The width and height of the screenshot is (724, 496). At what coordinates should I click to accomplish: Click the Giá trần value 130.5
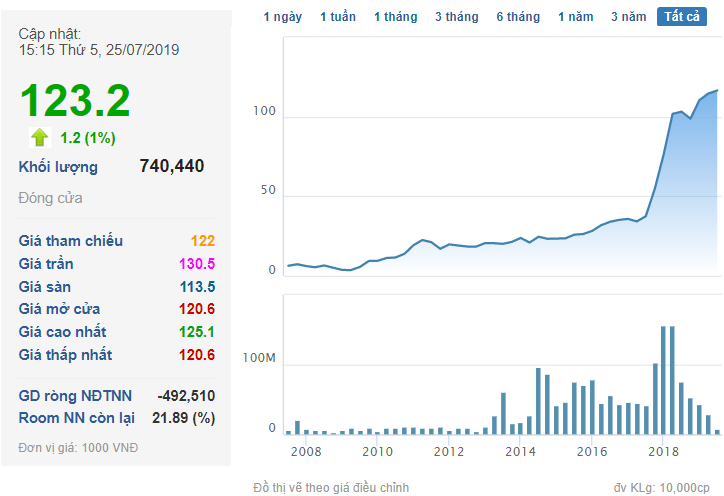[195, 264]
